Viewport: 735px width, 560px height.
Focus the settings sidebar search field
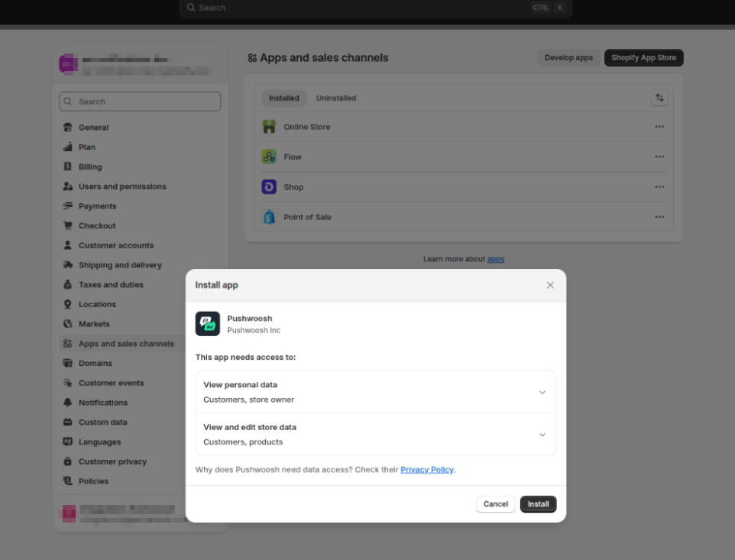(140, 101)
